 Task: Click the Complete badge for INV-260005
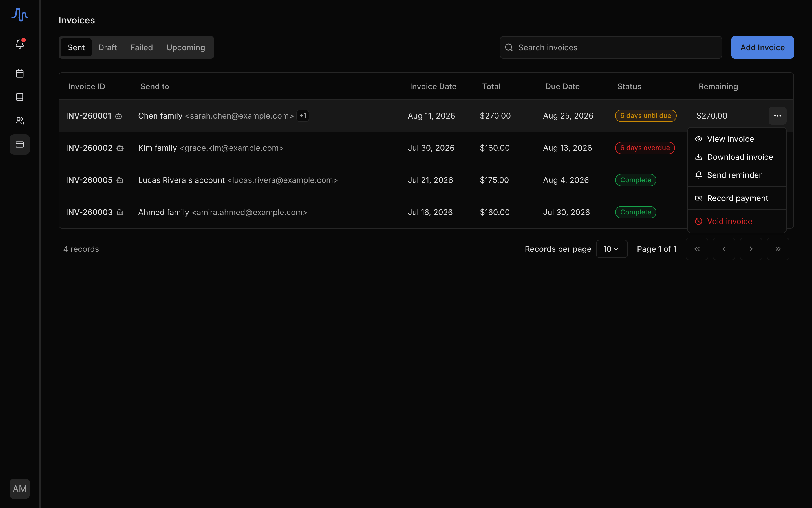(636, 180)
